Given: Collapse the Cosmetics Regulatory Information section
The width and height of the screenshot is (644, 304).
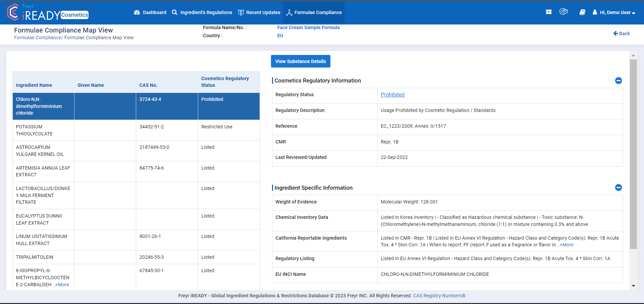Looking at the screenshot, I should [x=619, y=80].
